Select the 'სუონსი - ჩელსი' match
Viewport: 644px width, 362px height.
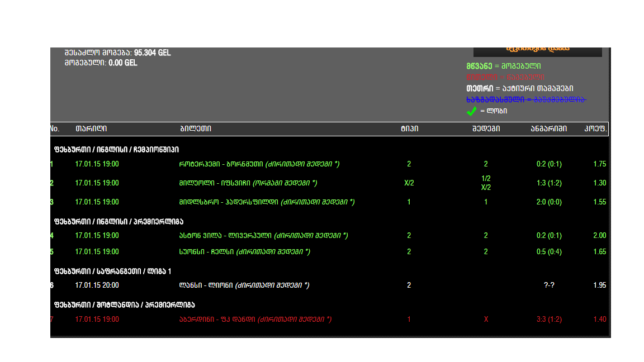click(x=244, y=251)
